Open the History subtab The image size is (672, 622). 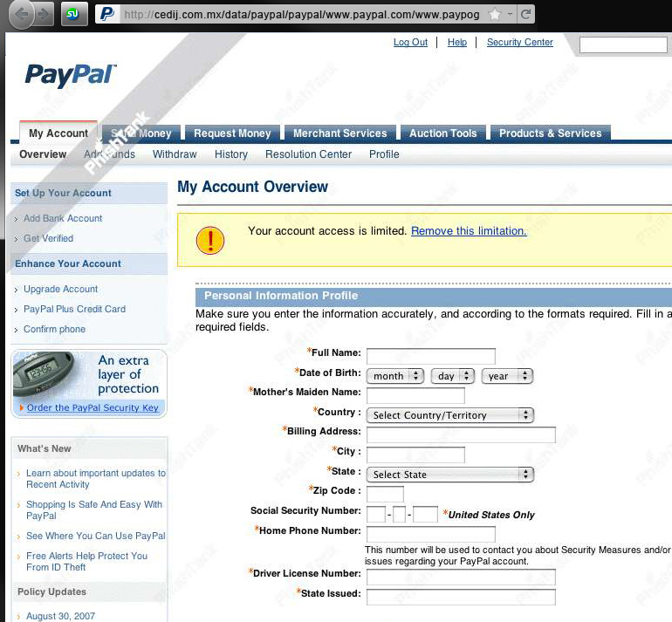pos(231,154)
